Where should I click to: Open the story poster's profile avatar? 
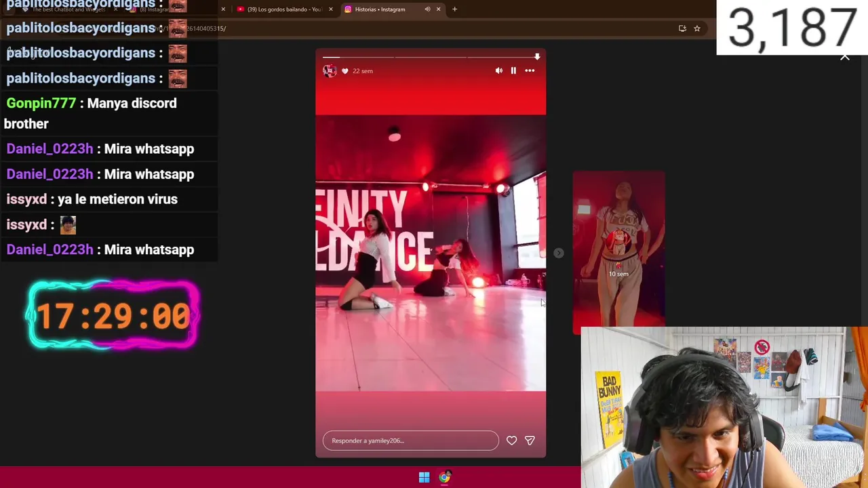pyautogui.click(x=330, y=70)
